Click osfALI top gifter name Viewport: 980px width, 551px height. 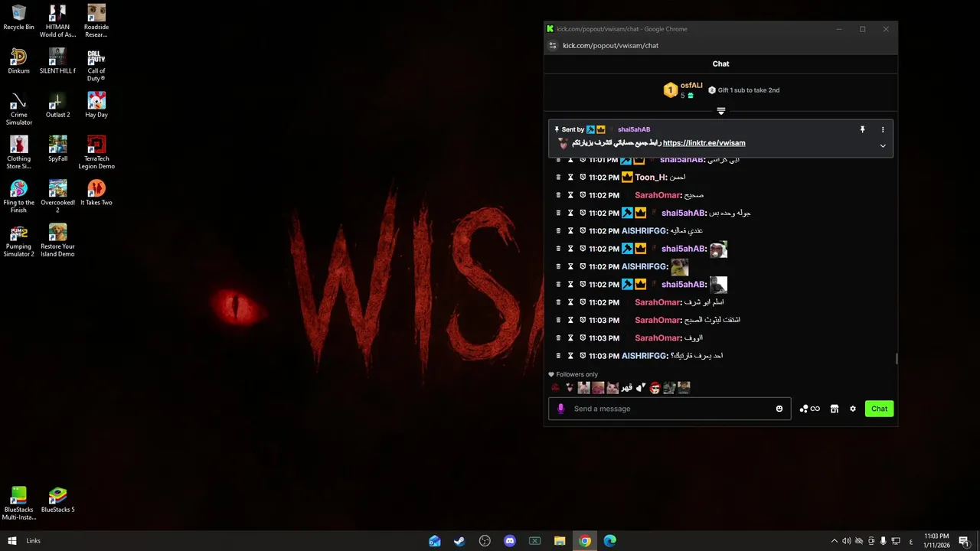pos(691,86)
